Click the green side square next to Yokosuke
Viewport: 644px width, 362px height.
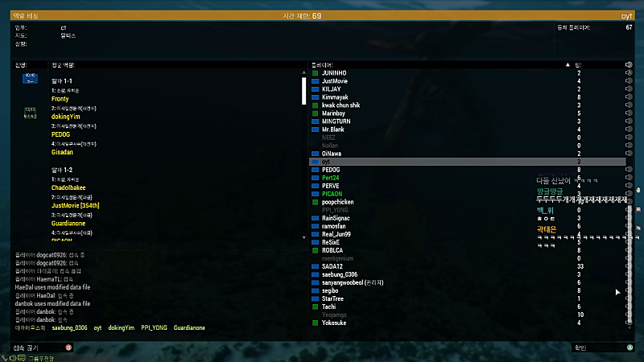click(x=315, y=323)
